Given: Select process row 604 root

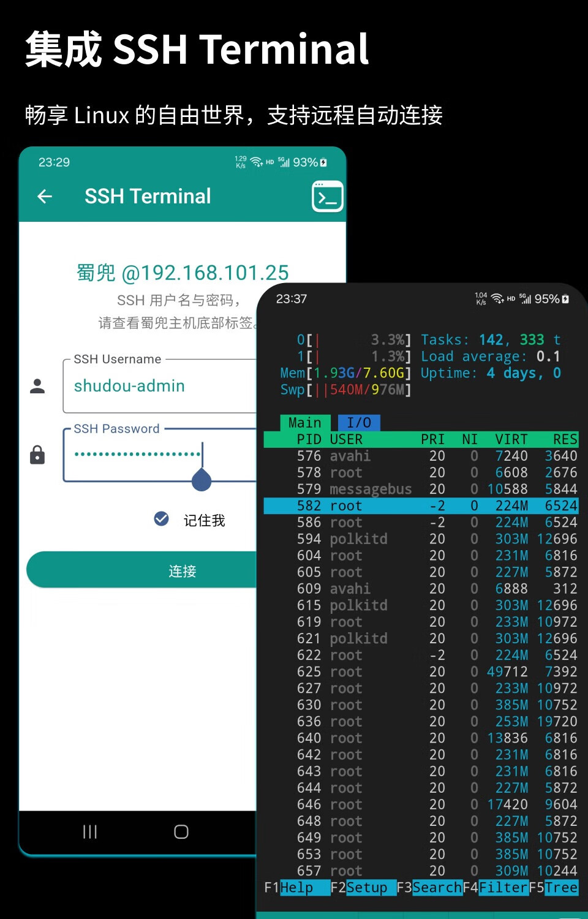Looking at the screenshot, I should click(x=421, y=555).
